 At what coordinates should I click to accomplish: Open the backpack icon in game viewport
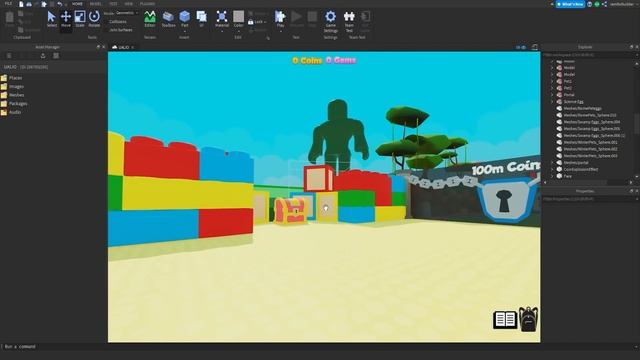(x=529, y=319)
